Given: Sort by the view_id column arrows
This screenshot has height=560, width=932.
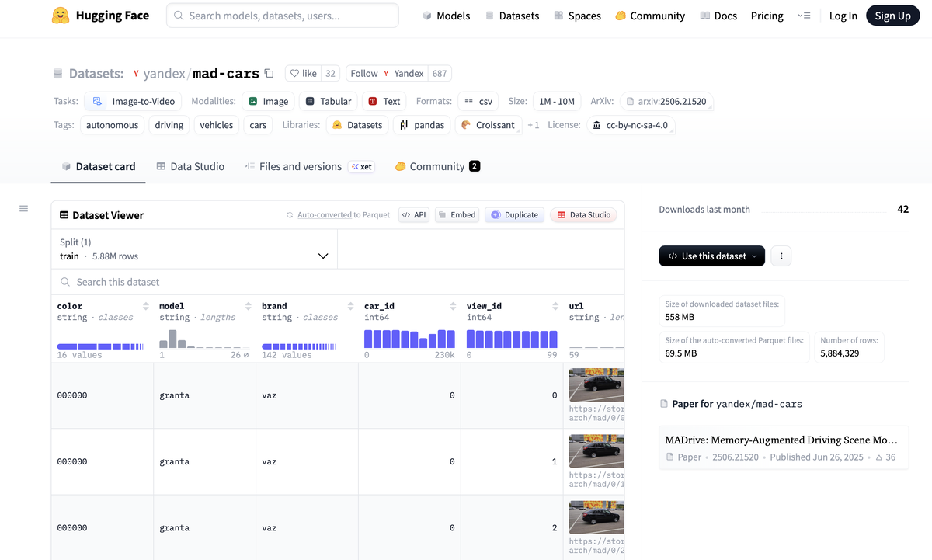Looking at the screenshot, I should 556,306.
